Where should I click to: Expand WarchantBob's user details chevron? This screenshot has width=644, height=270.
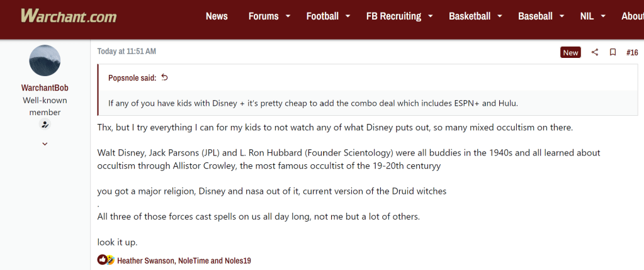click(45, 144)
